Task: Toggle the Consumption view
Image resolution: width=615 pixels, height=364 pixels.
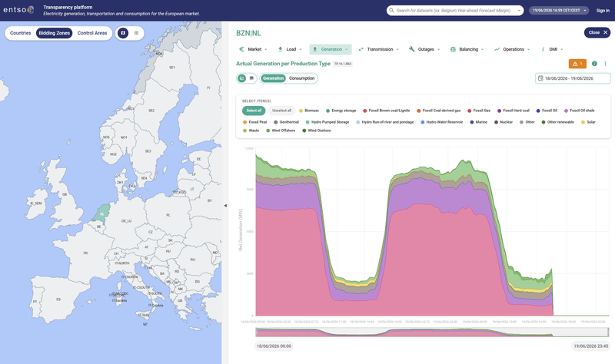Action: click(x=301, y=78)
